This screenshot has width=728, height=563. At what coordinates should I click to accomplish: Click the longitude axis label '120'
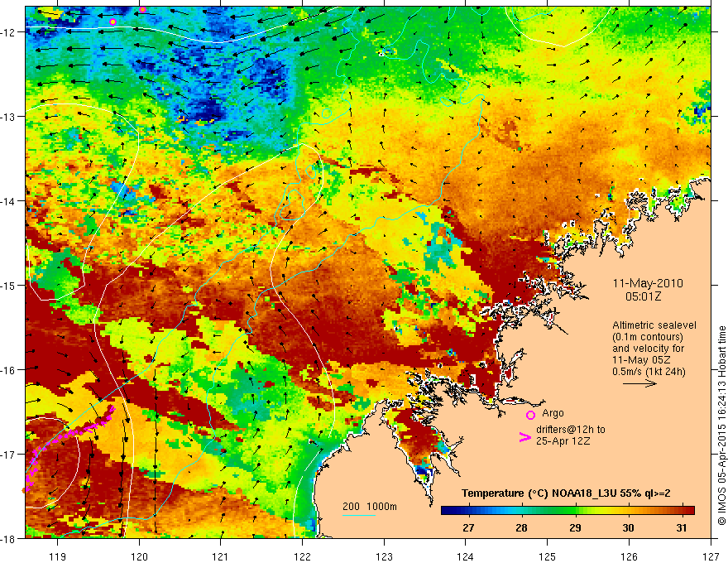click(x=139, y=556)
